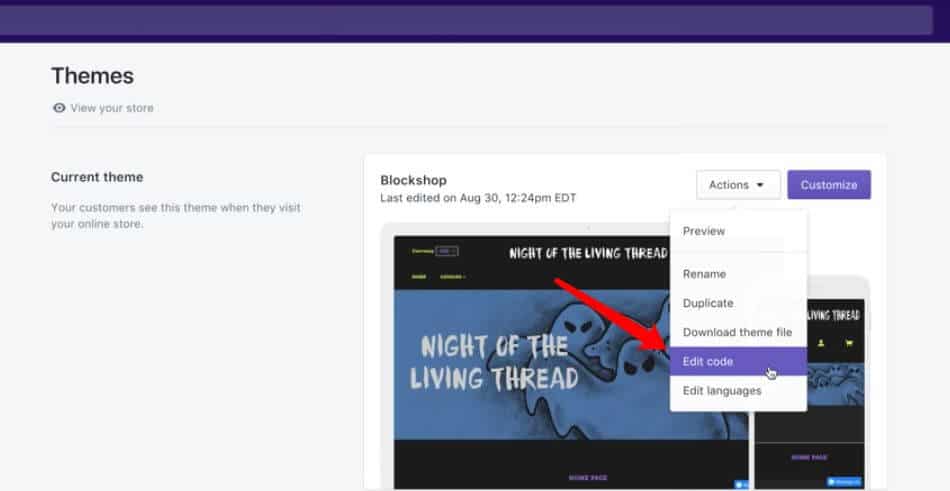The image size is (950, 491).
Task: Choose Download theme file menu entry
Action: pos(739,332)
